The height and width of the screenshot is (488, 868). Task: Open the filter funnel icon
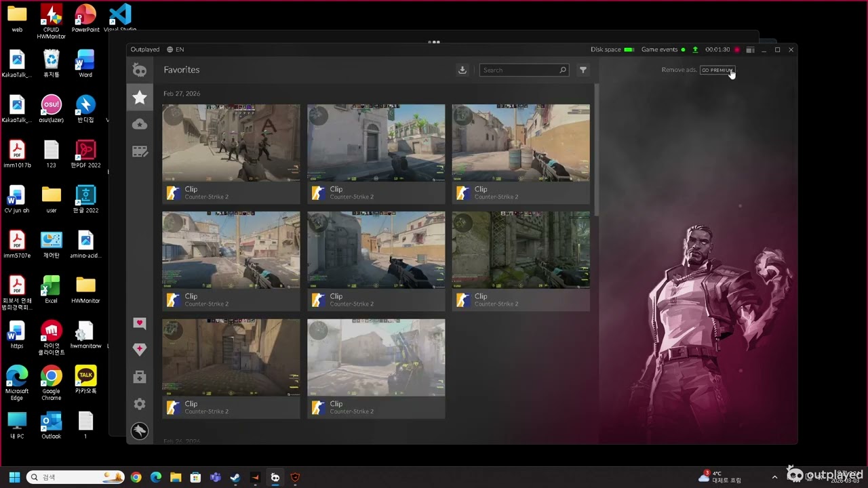coord(583,70)
